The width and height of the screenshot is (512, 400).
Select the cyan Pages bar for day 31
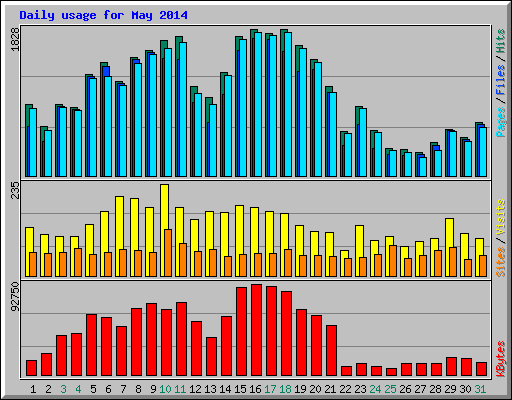pos(483,152)
